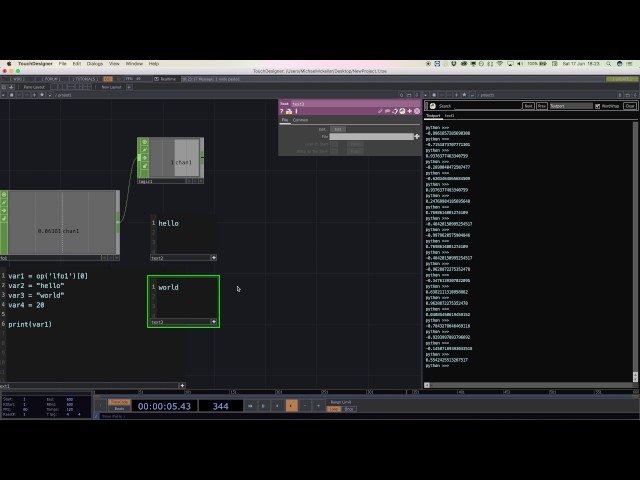Open the View menu

tap(114, 64)
